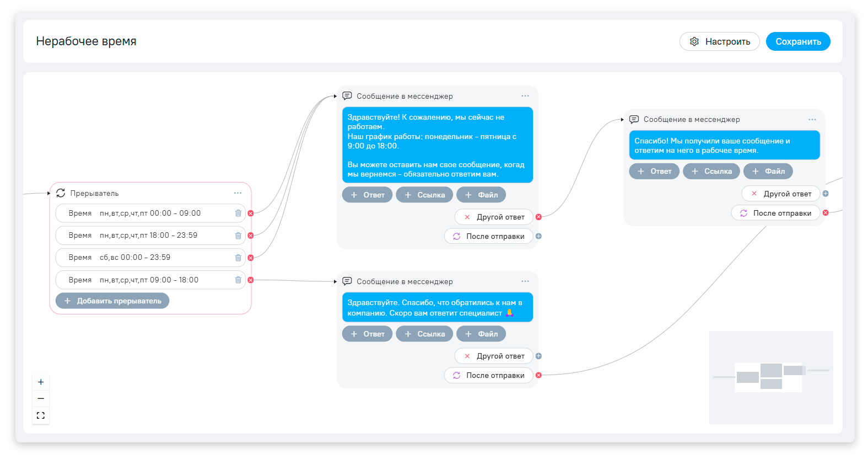This screenshot has width=868, height=459.
Task: Click the minimap overview in the corner
Action: (770, 377)
